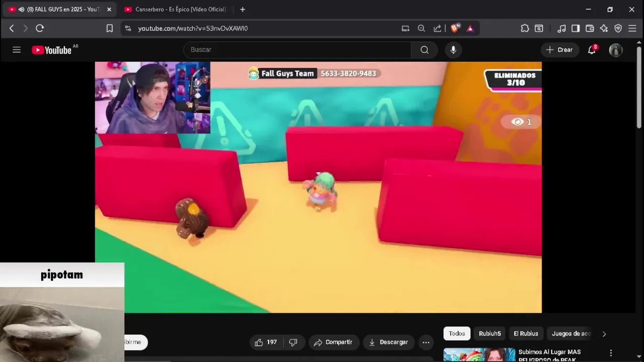Click the partially hidden Suscribirme button

pos(136,342)
